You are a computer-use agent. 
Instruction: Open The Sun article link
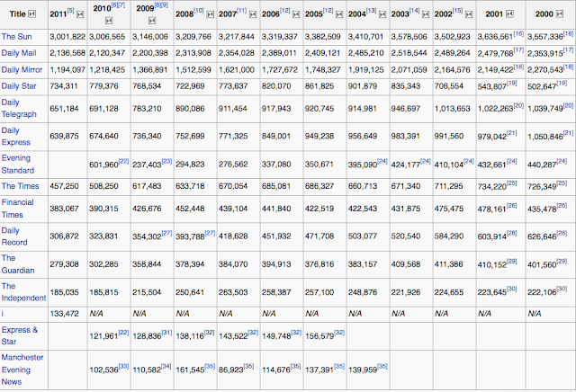[16, 37]
